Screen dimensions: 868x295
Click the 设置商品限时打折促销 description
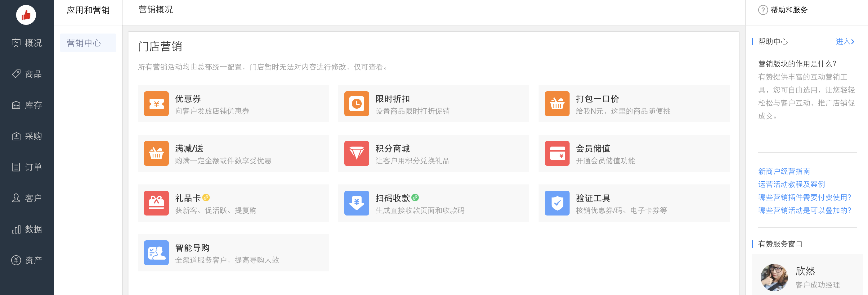click(x=412, y=111)
